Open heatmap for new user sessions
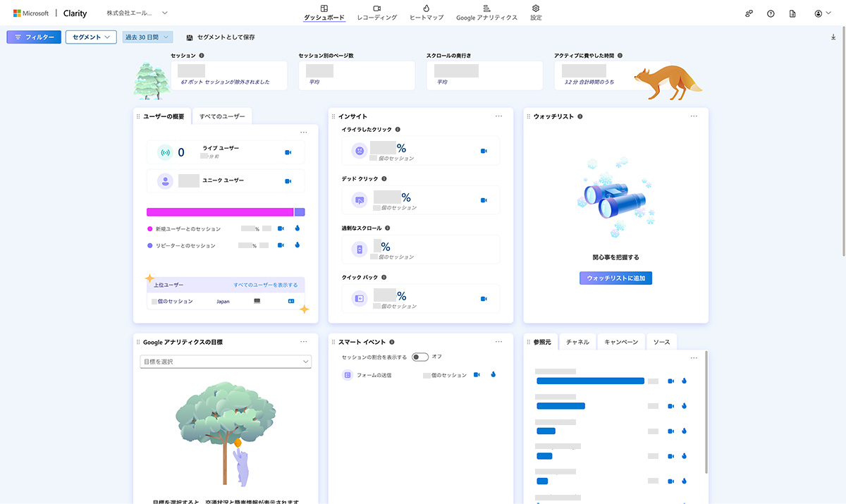Screen dimensions: 846x504 pos(297,228)
